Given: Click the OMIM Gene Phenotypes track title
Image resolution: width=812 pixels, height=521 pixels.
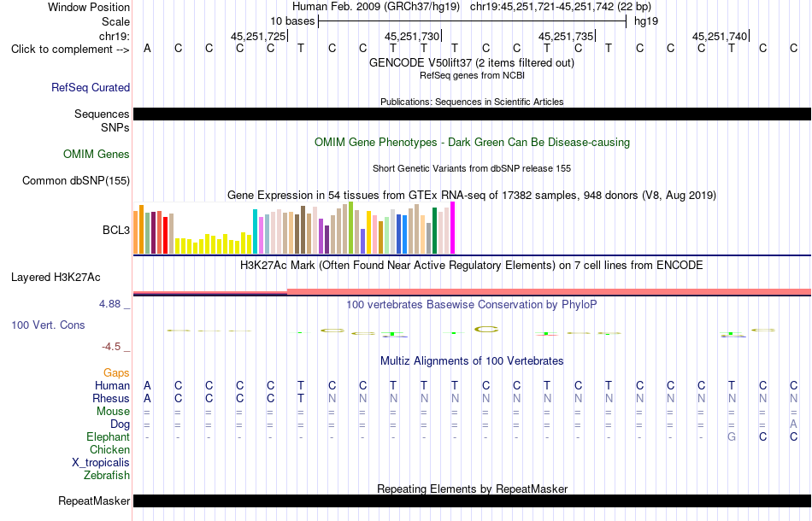Looking at the screenshot, I should (472, 143).
